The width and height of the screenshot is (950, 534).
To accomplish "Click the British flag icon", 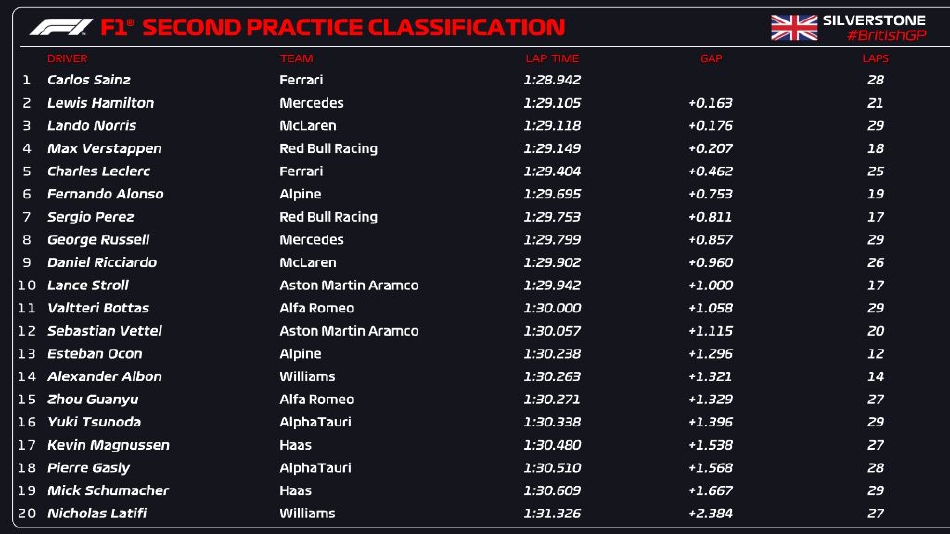I will point(794,28).
